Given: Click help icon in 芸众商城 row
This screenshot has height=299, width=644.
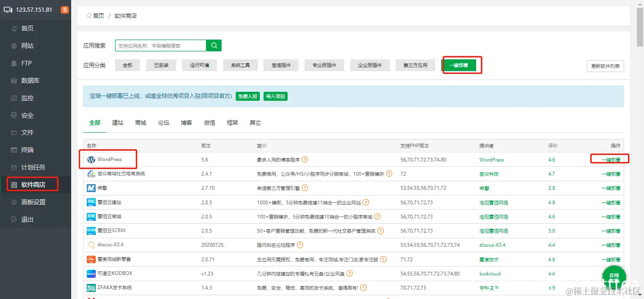Looking at the screenshot, I should coord(389,174).
